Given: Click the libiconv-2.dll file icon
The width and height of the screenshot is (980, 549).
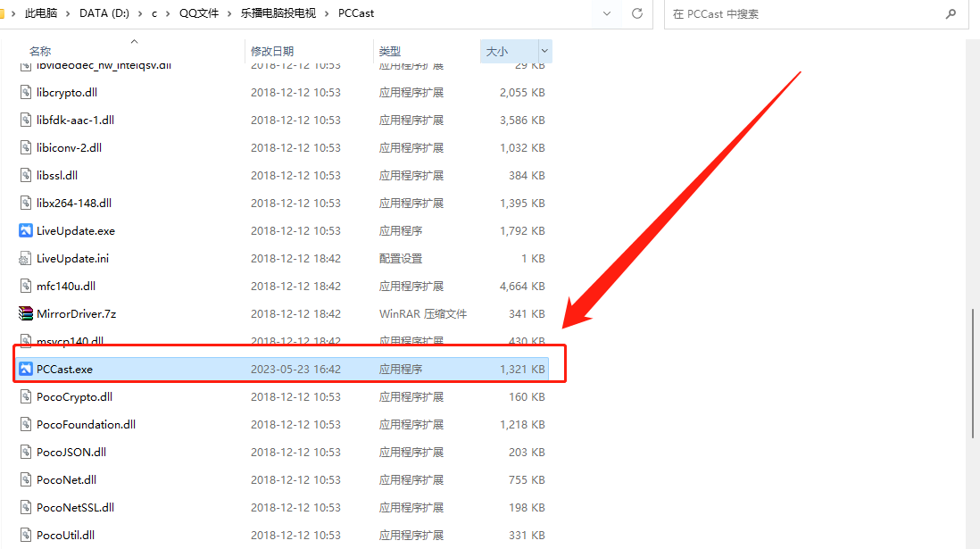Looking at the screenshot, I should pyautogui.click(x=25, y=147).
